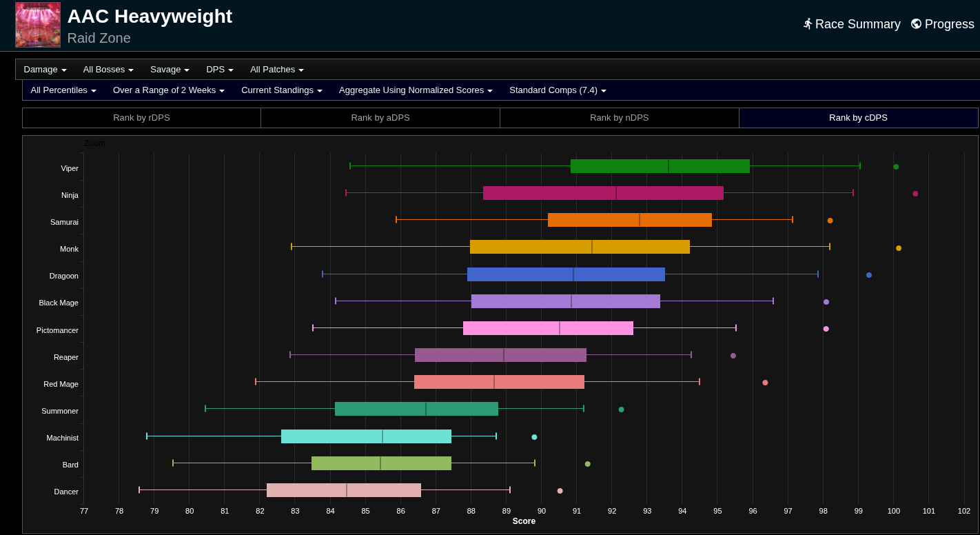Select the Rank by cDPS tab

(858, 118)
